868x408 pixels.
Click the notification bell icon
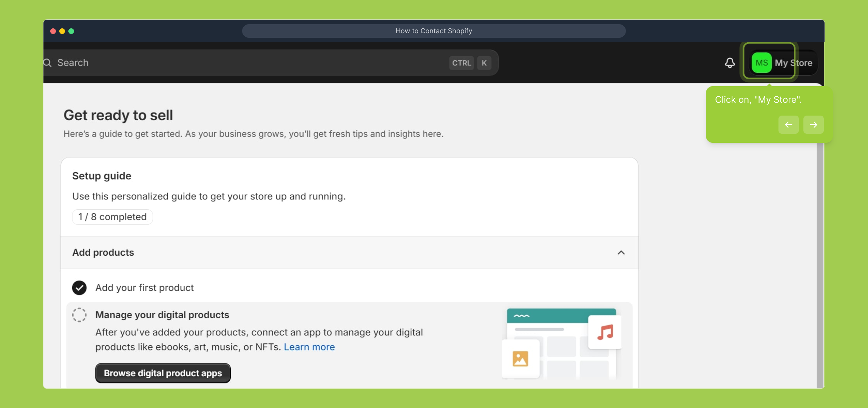click(x=730, y=63)
